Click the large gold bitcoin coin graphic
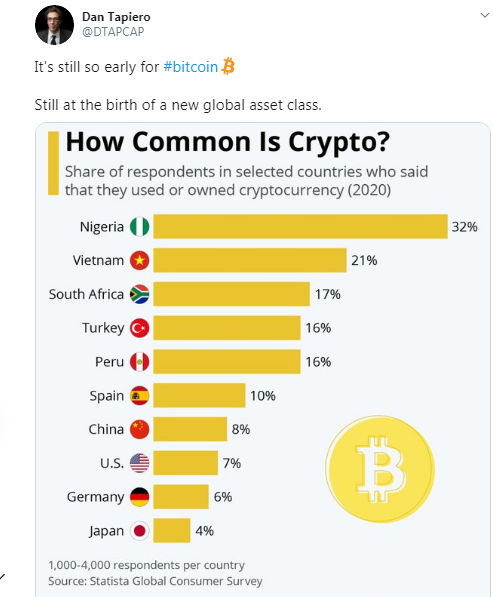Image resolution: width=493 pixels, height=597 pixels. 380,469
